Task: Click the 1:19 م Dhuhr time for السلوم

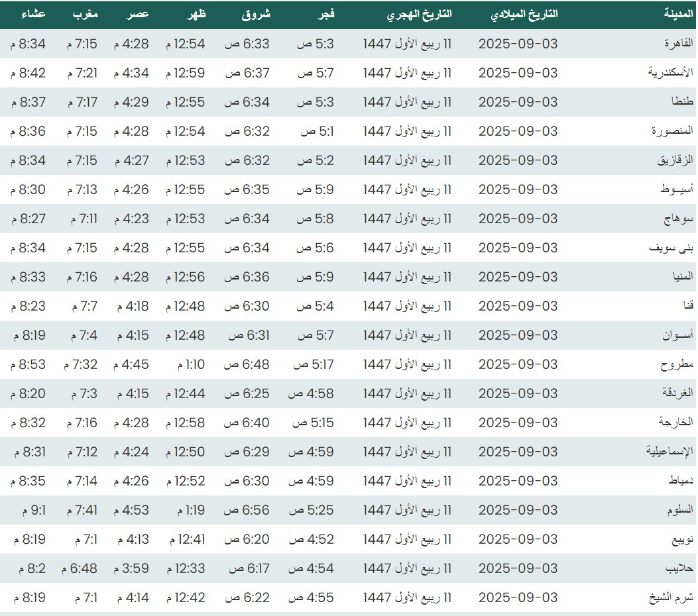Action: coord(191,510)
